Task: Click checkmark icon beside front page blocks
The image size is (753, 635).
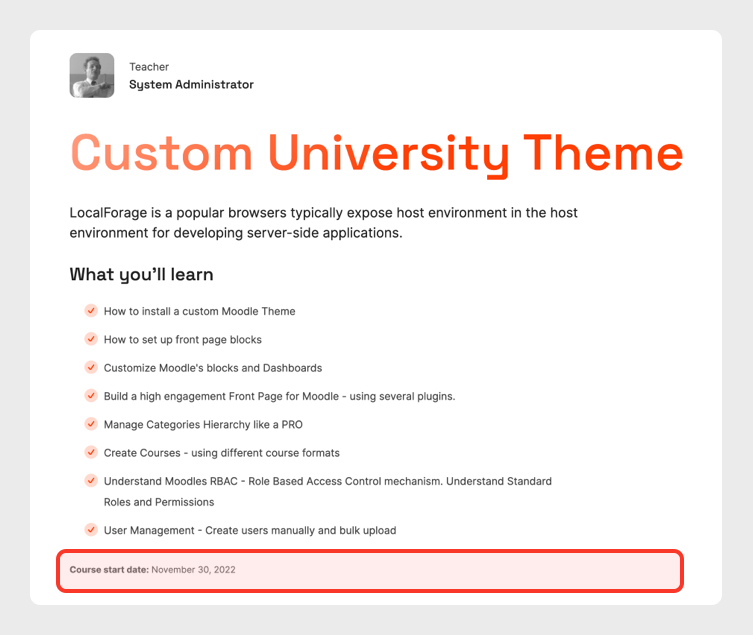Action: click(91, 339)
